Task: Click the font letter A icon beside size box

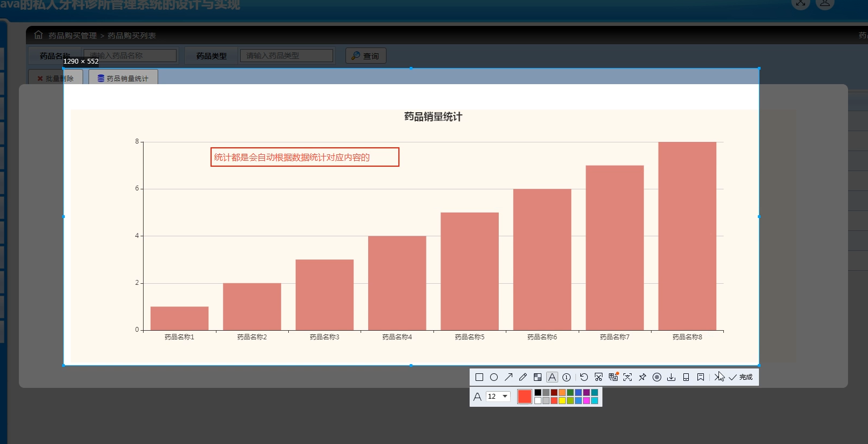Action: point(477,397)
